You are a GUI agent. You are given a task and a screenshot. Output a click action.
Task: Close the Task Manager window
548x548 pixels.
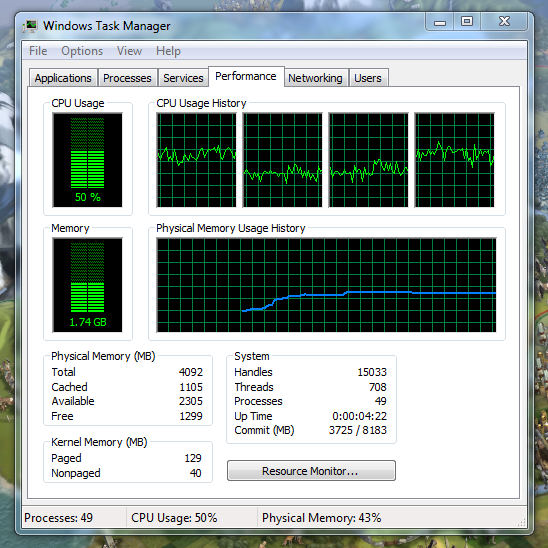[504, 22]
